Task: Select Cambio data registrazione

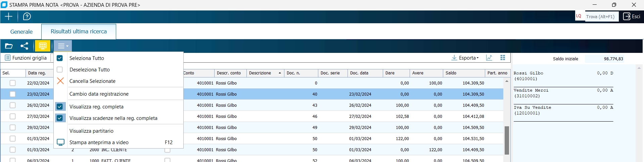Action: point(119,94)
